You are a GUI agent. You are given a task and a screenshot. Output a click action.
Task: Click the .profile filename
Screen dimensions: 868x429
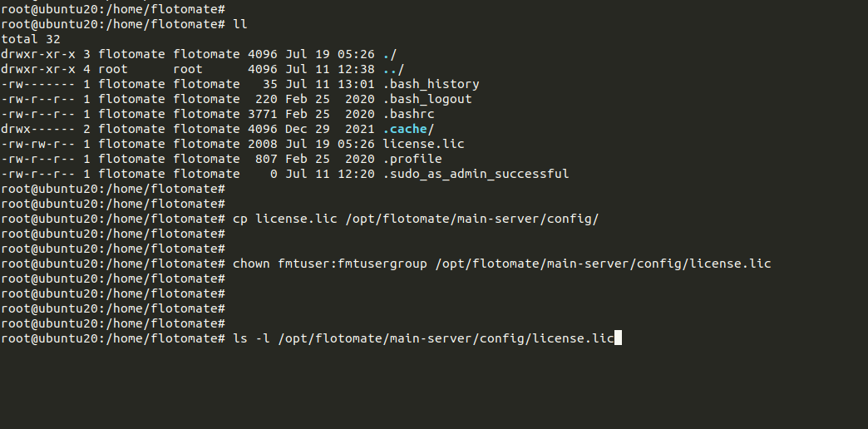coord(412,159)
